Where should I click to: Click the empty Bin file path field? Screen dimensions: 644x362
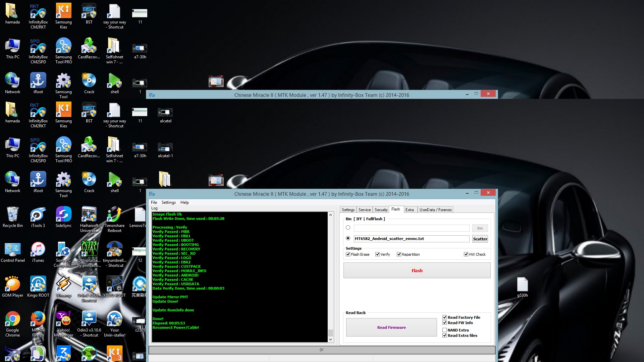412,228
